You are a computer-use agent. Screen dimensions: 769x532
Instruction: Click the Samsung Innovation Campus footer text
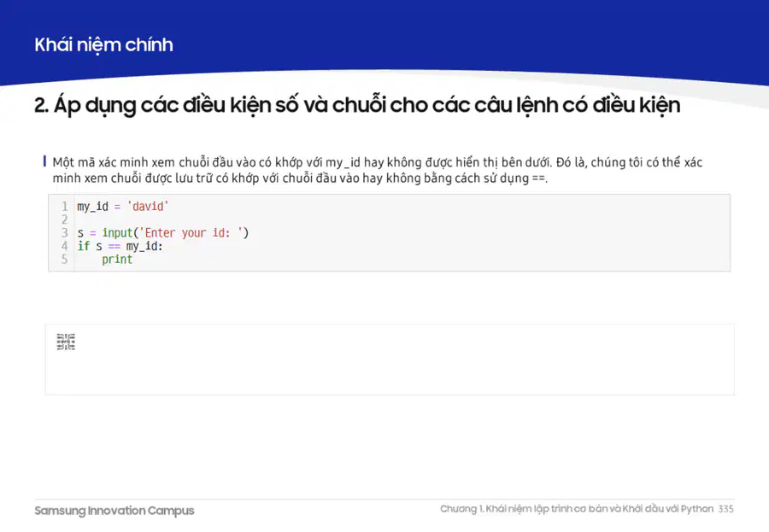(x=114, y=511)
